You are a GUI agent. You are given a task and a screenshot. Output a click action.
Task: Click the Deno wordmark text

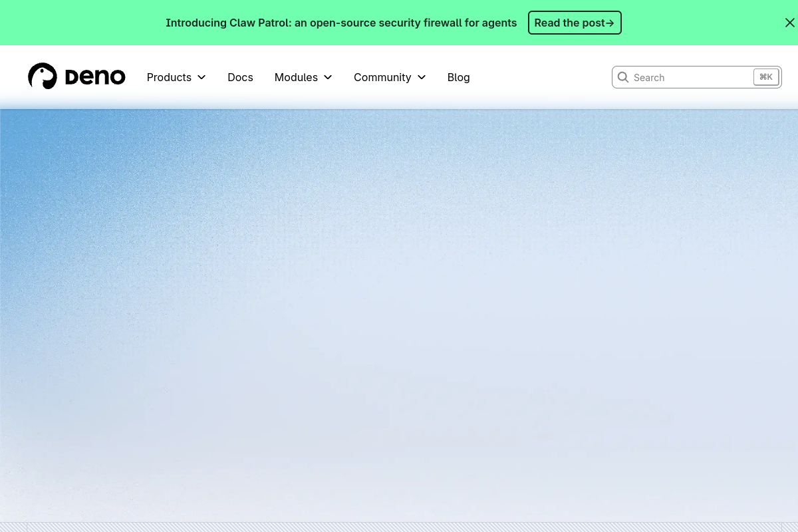[95, 77]
